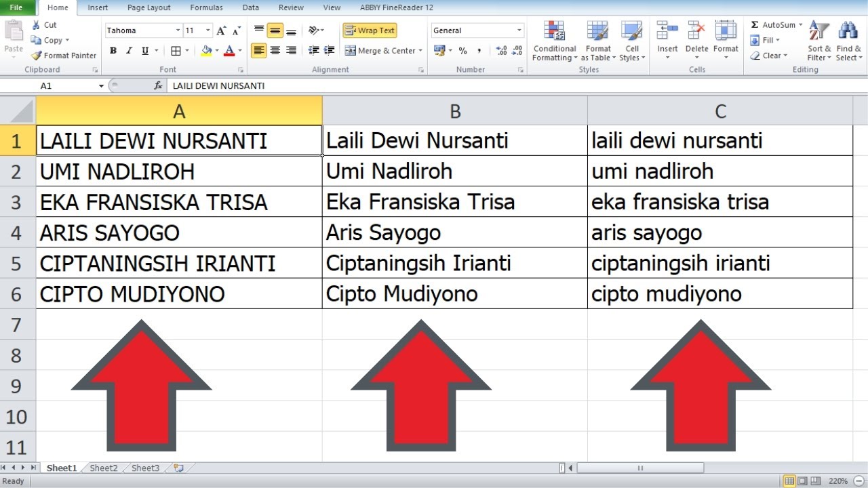Expand the Fill dropdown in Editing
The height and width of the screenshot is (488, 868).
click(778, 41)
